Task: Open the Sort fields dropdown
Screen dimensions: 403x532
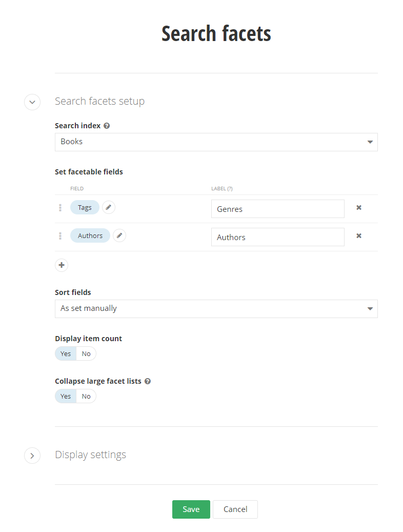Action: click(x=216, y=309)
